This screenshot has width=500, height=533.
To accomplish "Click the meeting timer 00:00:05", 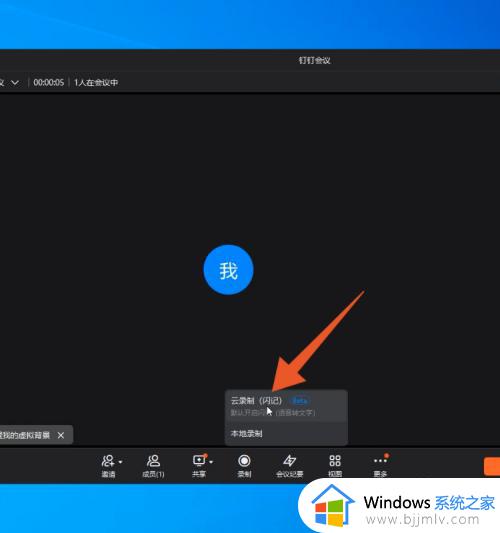I will pos(49,83).
